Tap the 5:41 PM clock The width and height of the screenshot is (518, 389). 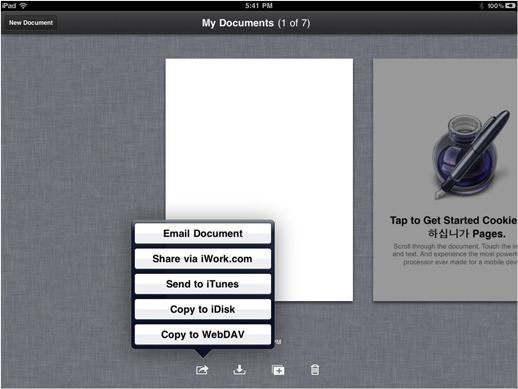(259, 6)
